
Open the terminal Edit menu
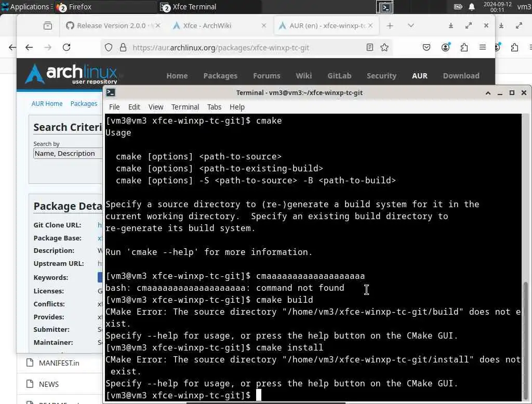click(134, 107)
